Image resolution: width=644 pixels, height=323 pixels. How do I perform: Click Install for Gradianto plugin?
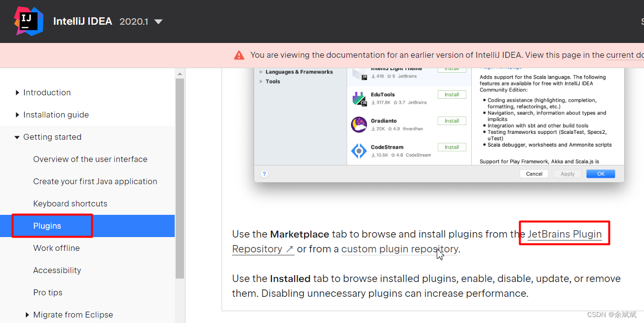452,121
